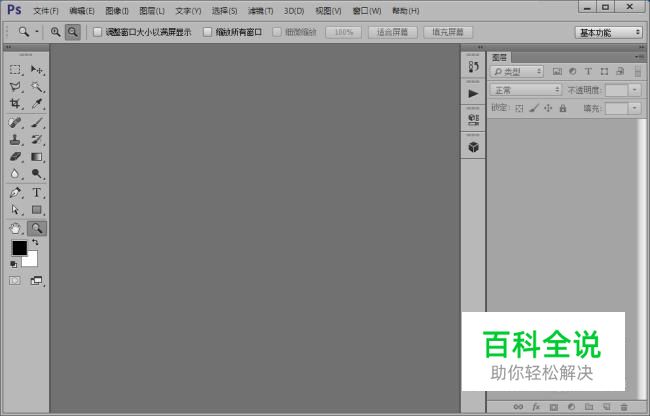Toggle pixel layer filter in Layers panel
650x416 pixels.
557,72
